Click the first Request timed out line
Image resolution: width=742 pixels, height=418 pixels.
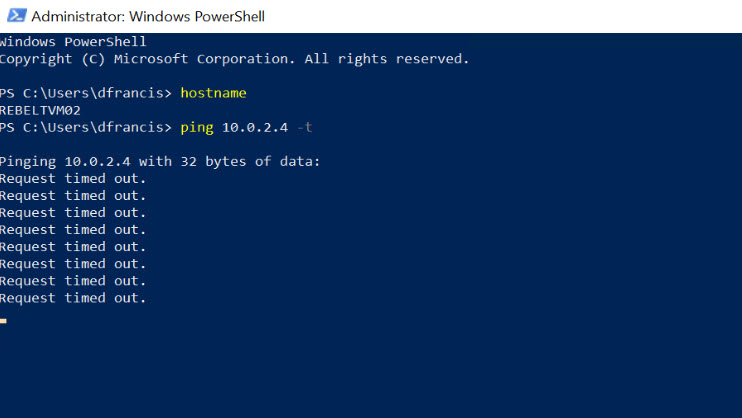(x=73, y=178)
